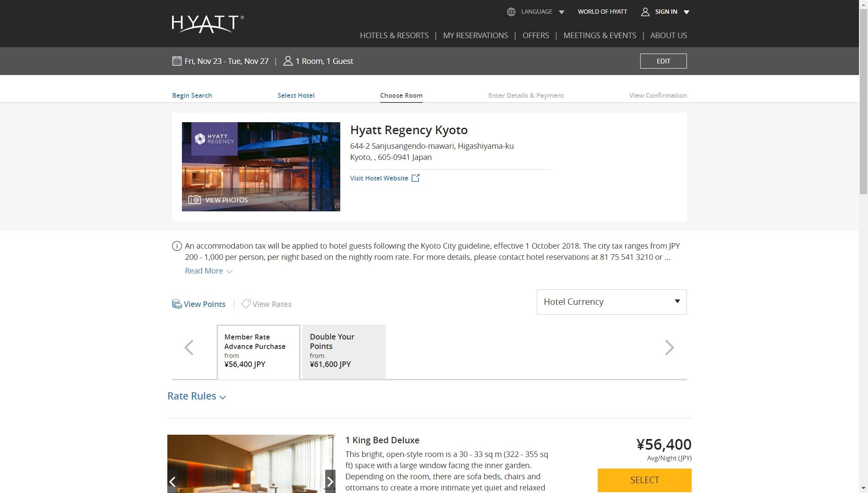
Task: Open the Hotel Currency combo box
Action: click(x=611, y=302)
